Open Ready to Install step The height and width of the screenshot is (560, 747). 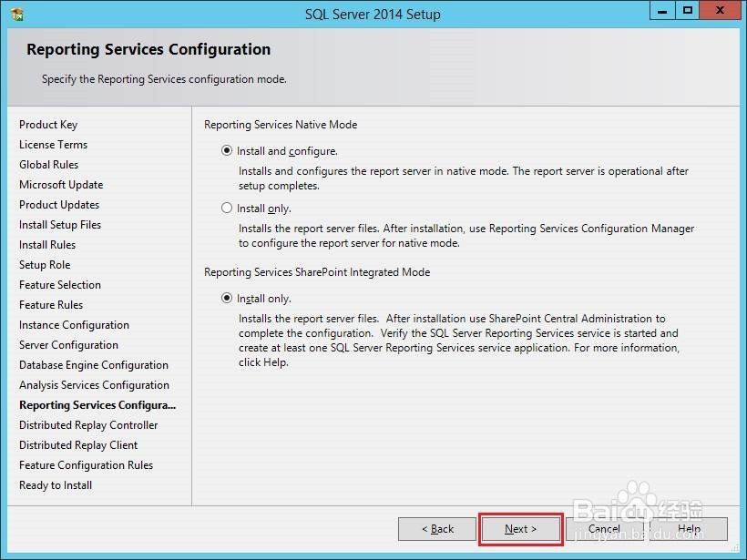pyautogui.click(x=56, y=485)
